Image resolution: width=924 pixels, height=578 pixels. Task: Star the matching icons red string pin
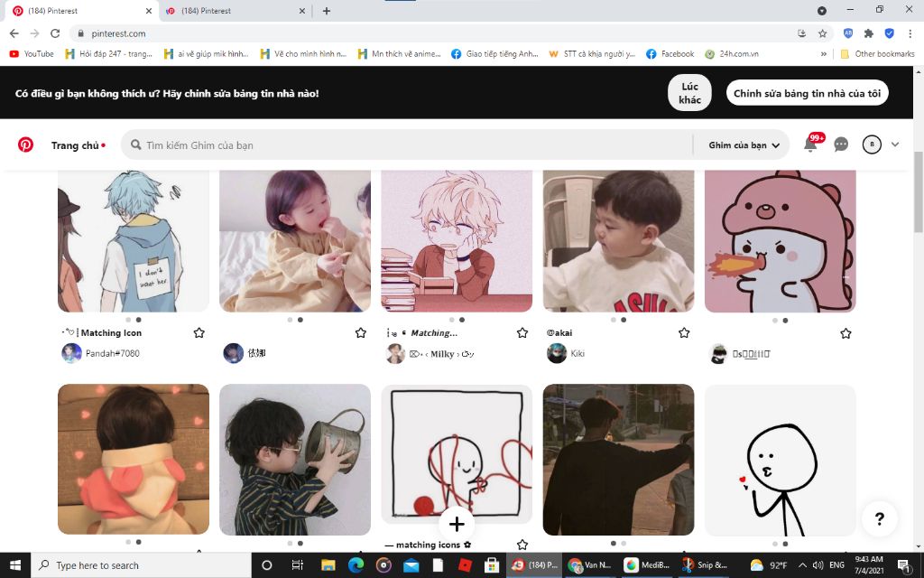point(522,545)
